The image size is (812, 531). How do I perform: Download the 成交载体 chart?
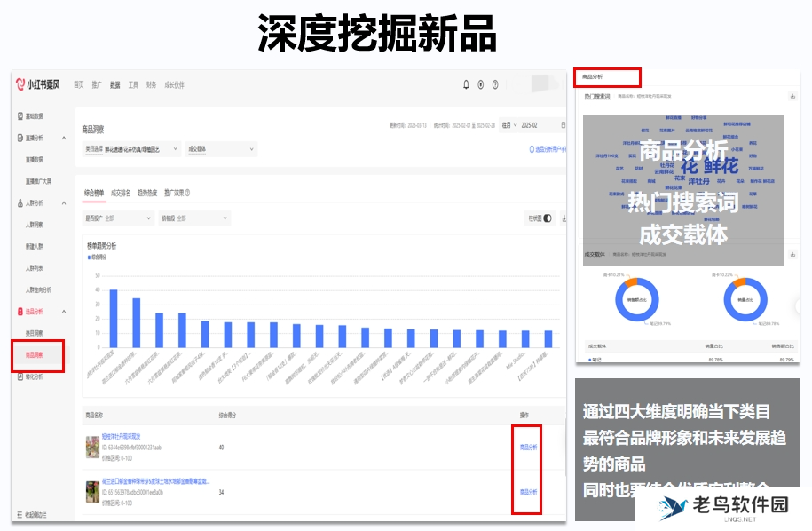[x=792, y=254]
